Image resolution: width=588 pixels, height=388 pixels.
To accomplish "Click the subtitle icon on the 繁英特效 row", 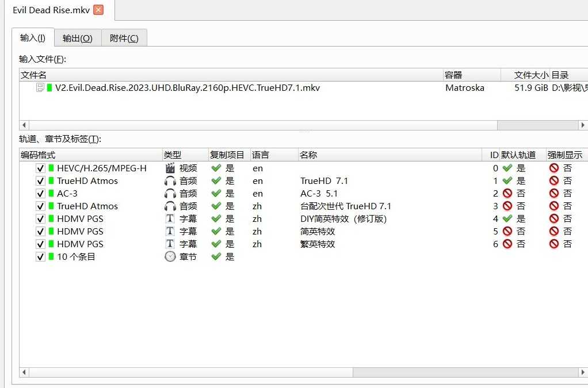I will (x=170, y=244).
